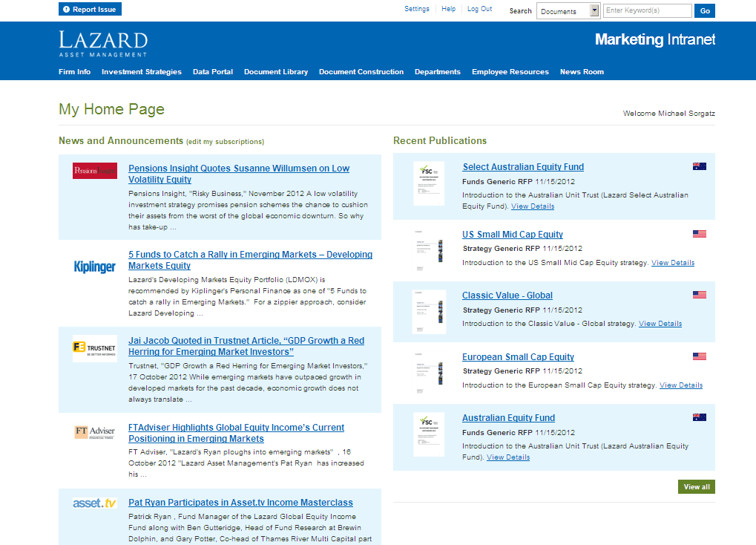
Task: Open the European Small Cap Equity title link
Action: (x=518, y=356)
